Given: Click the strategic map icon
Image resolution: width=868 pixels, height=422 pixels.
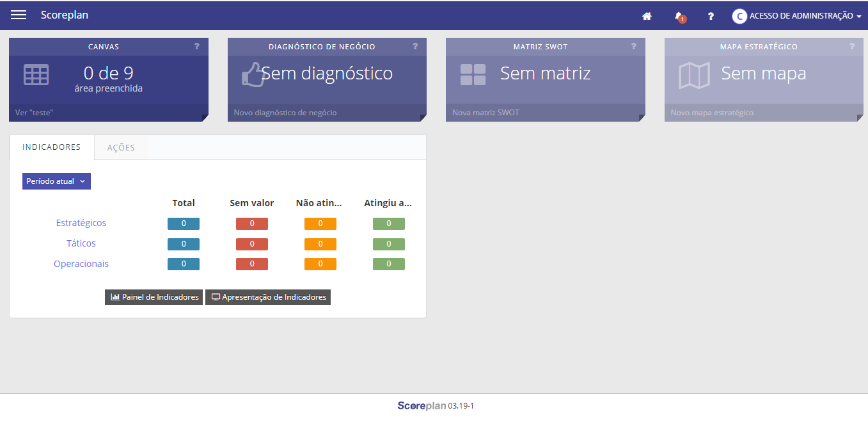Looking at the screenshot, I should 694,76.
